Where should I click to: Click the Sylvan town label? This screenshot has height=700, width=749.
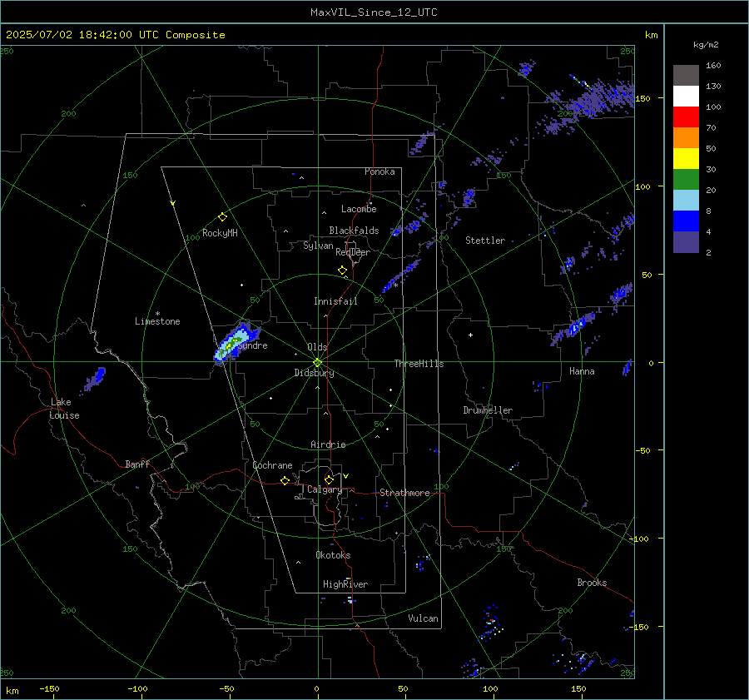pos(318,246)
